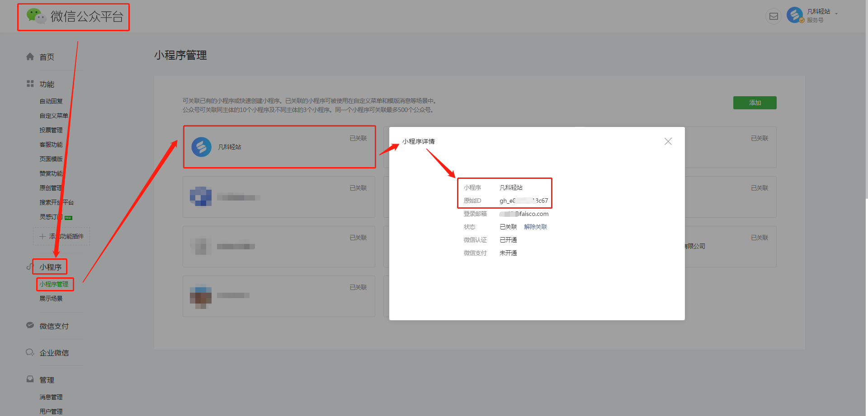
Task: Open 展示场景 in the sidebar
Action: [x=51, y=299]
